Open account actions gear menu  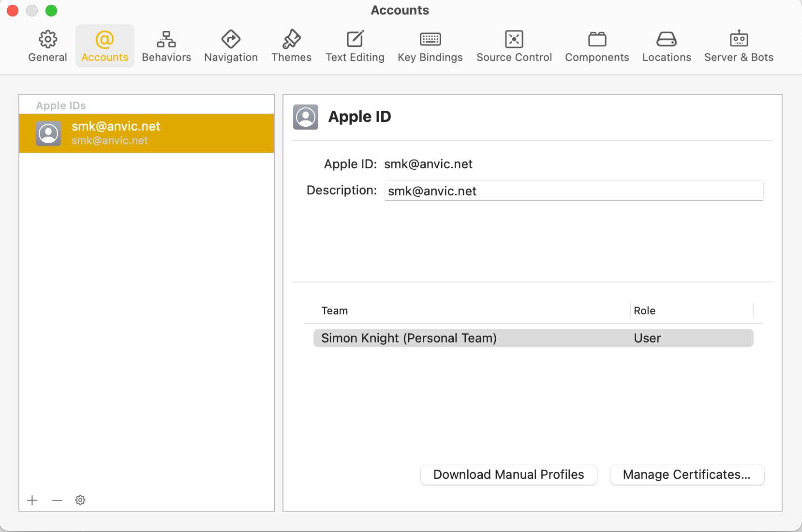pyautogui.click(x=80, y=500)
